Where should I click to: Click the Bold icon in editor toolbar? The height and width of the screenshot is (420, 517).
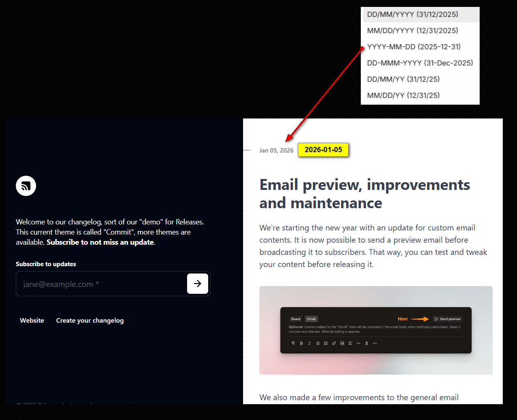tap(301, 343)
